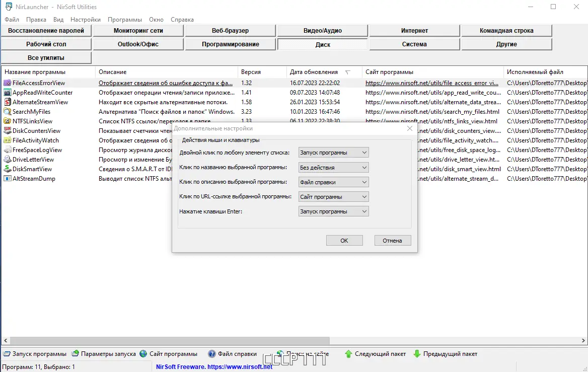Switch to Другие category
This screenshot has width=588, height=372.
506,44
